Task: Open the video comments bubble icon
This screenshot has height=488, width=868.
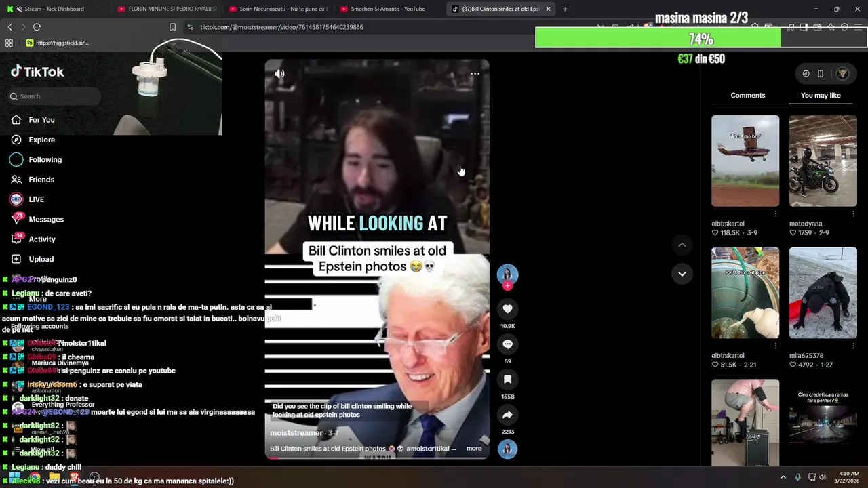Action: [507, 344]
